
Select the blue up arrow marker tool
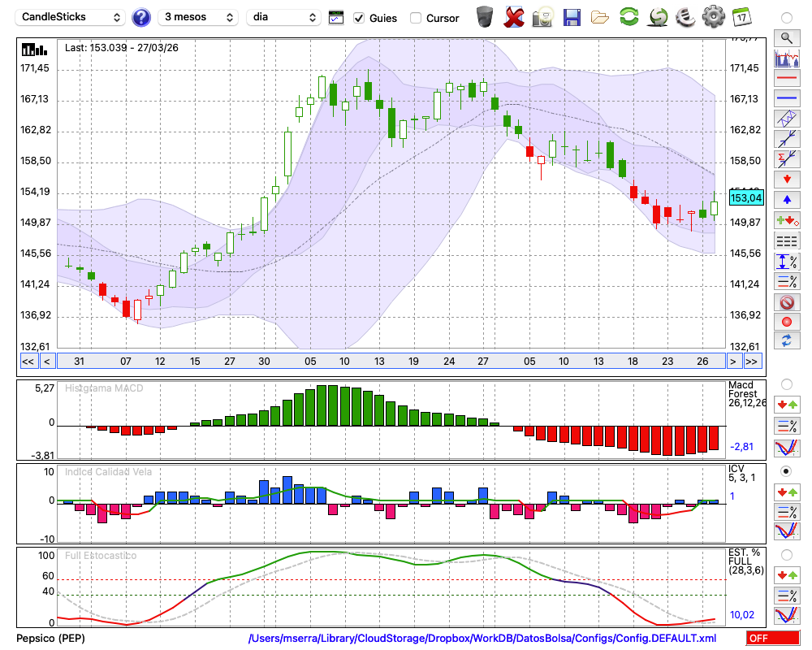pyautogui.click(x=786, y=199)
